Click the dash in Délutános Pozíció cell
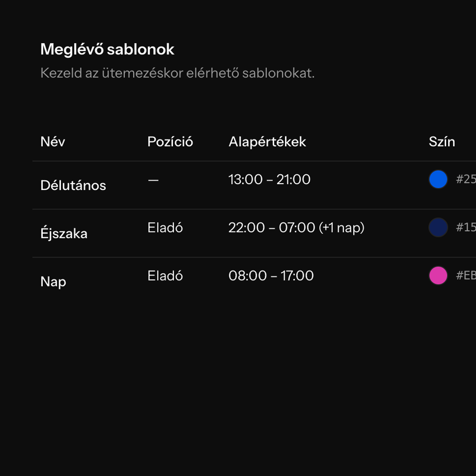 [153, 179]
